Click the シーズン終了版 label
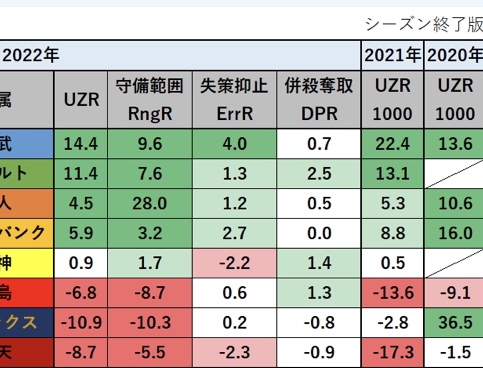 tap(424, 25)
